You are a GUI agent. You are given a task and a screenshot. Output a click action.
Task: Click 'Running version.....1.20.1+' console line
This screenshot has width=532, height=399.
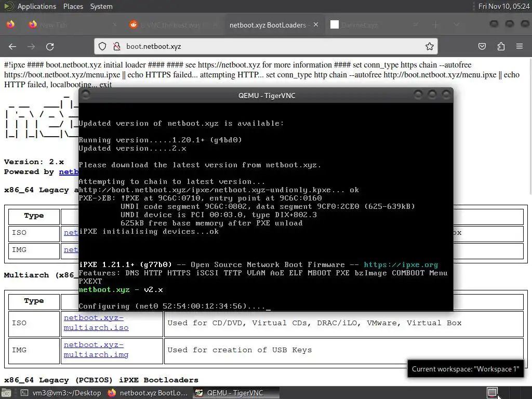pos(160,140)
